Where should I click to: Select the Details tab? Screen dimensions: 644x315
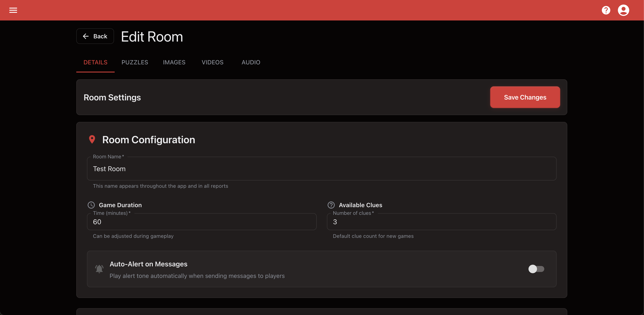point(95,62)
